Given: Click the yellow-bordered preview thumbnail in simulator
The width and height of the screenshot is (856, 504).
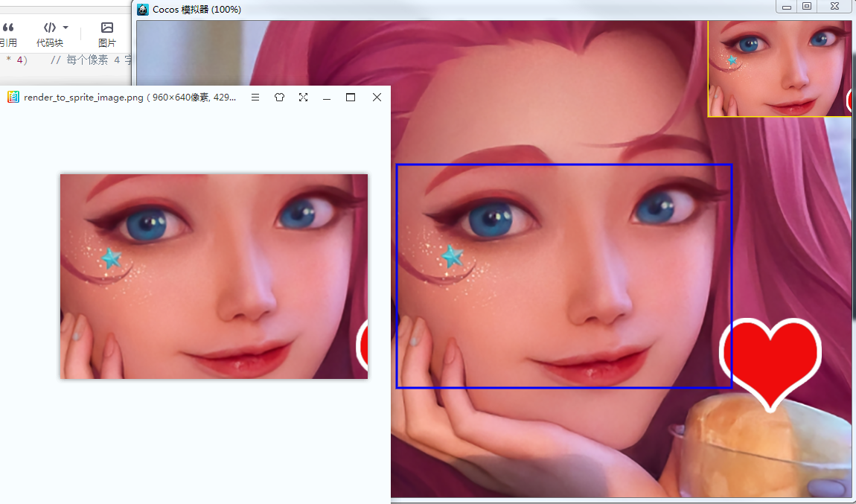Looking at the screenshot, I should pyautogui.click(x=779, y=68).
